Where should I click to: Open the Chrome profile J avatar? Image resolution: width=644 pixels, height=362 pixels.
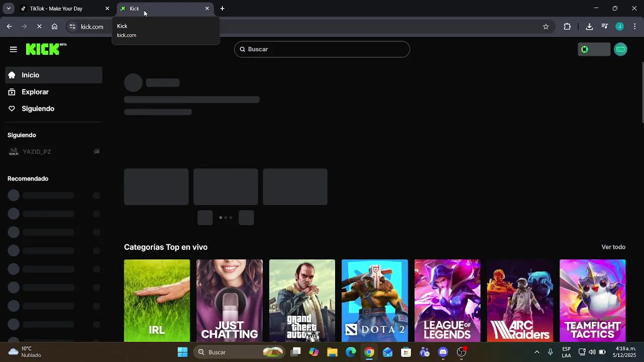[620, 27]
